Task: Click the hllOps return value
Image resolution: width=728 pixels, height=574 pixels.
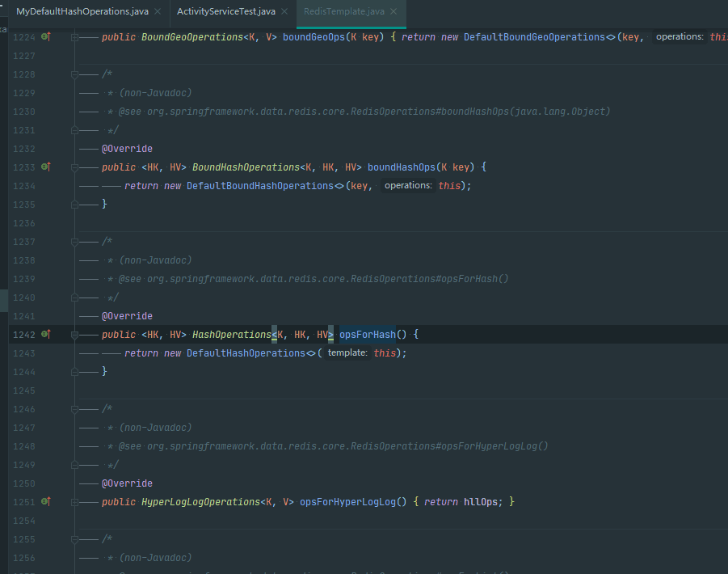Action: click(480, 502)
